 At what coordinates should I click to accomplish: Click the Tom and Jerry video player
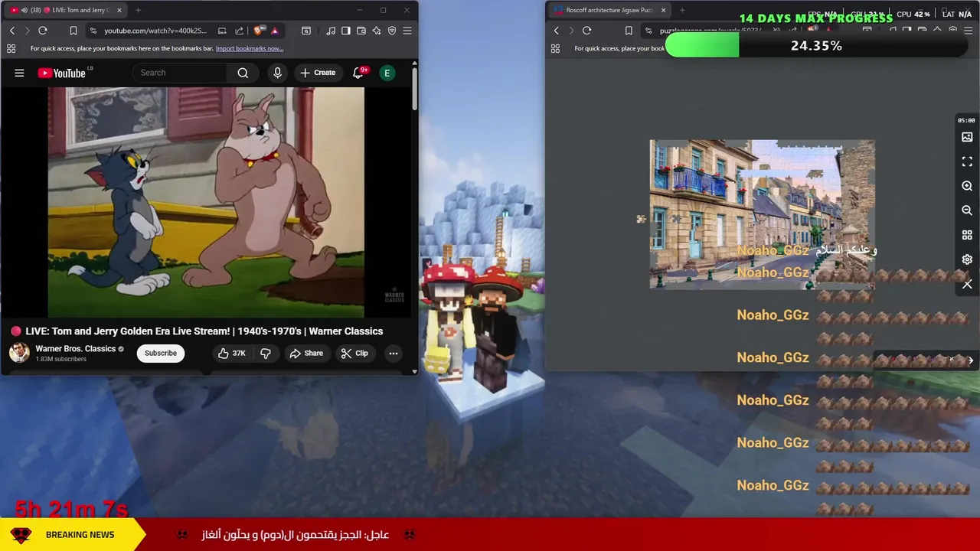[206, 202]
